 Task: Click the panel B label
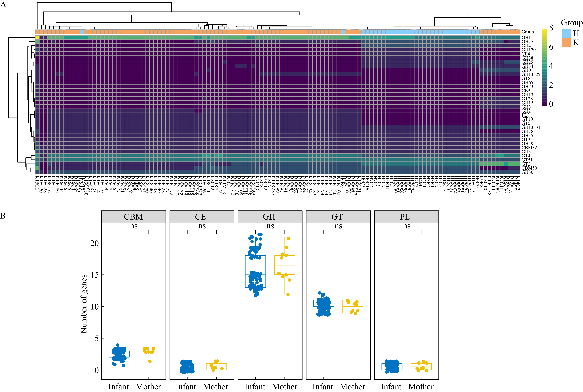(3, 216)
